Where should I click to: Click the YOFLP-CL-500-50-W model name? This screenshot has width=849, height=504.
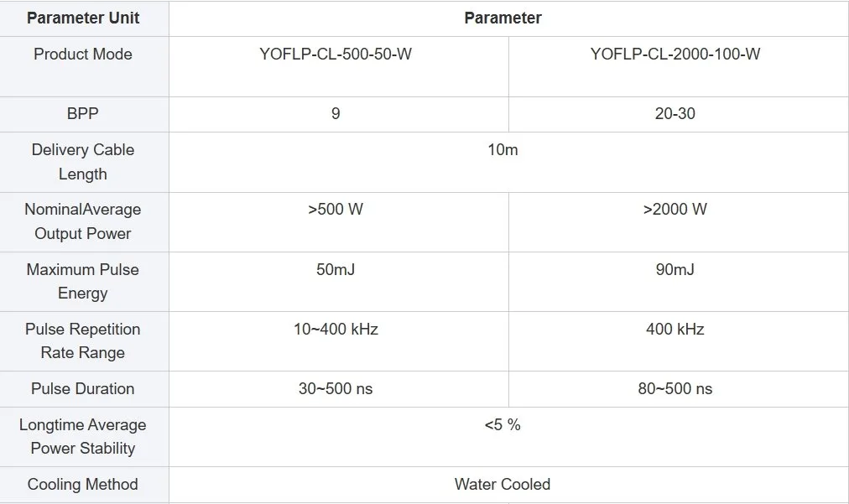(x=336, y=55)
